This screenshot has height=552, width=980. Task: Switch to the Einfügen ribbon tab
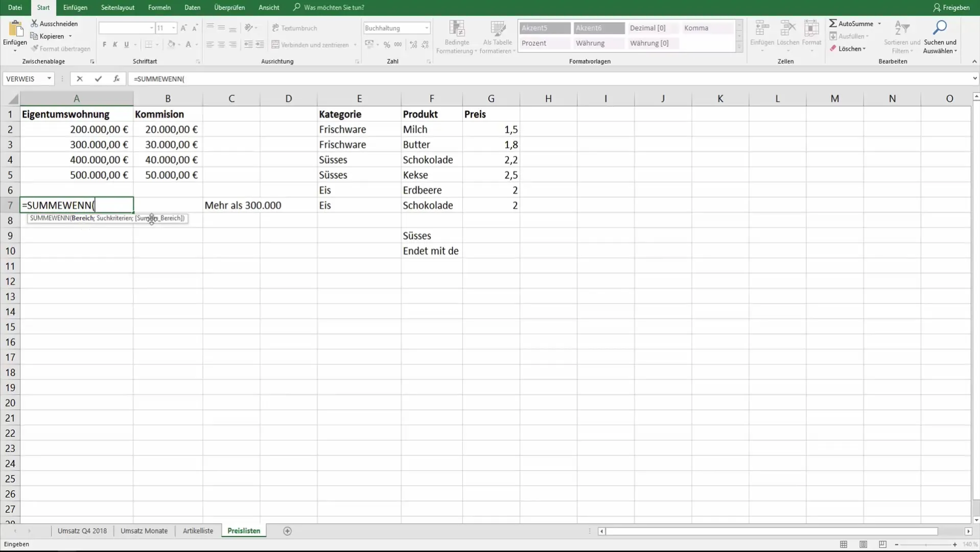coord(75,8)
